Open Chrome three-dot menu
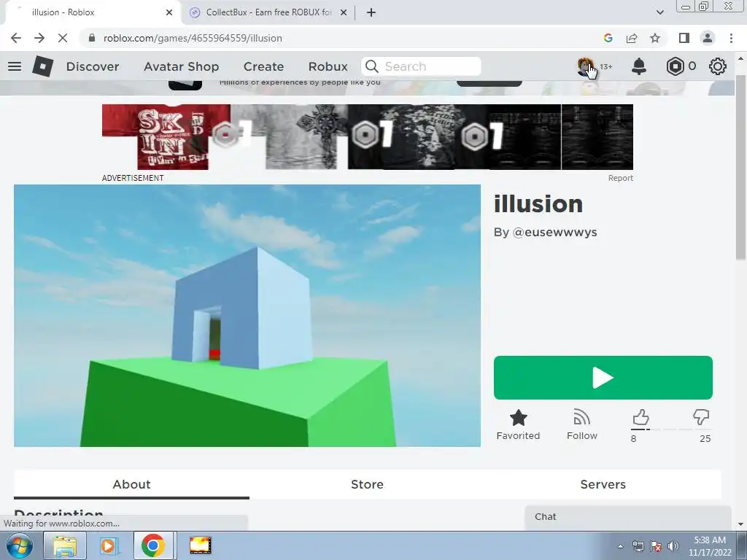 point(731,38)
